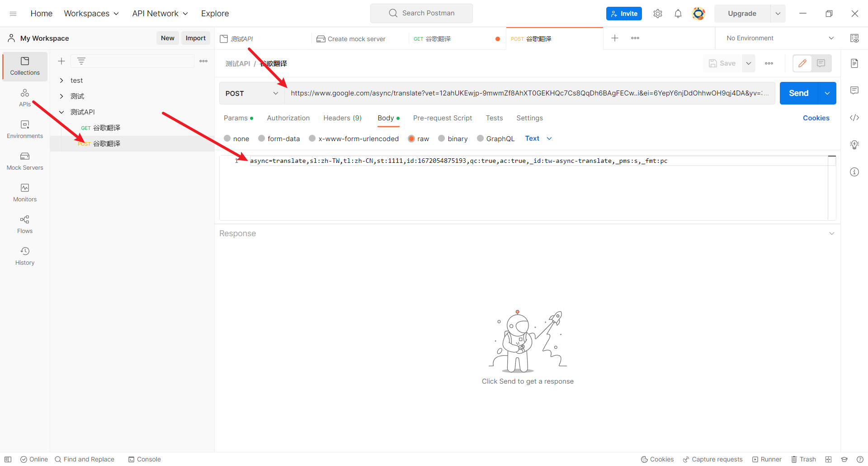Open the tab overflow options menu
This screenshot has height=466, width=868.
635,38
